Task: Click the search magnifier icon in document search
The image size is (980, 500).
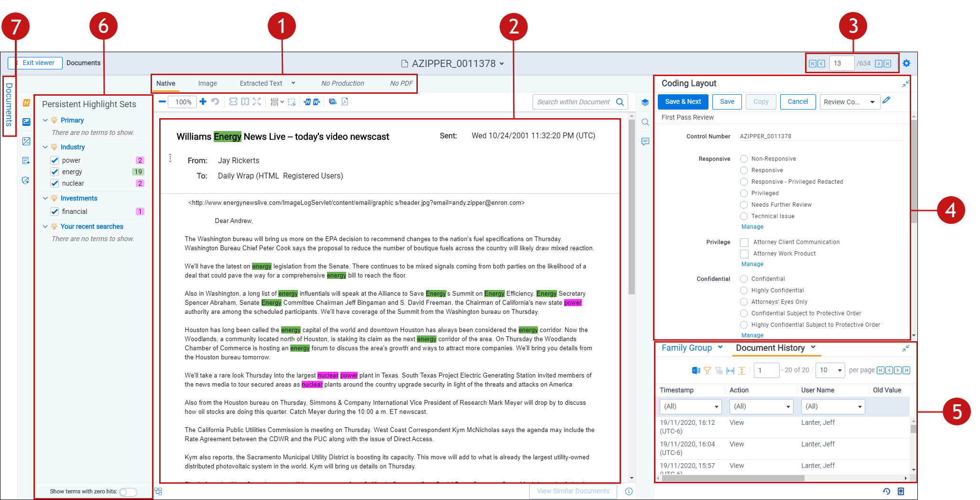Action: [x=620, y=102]
